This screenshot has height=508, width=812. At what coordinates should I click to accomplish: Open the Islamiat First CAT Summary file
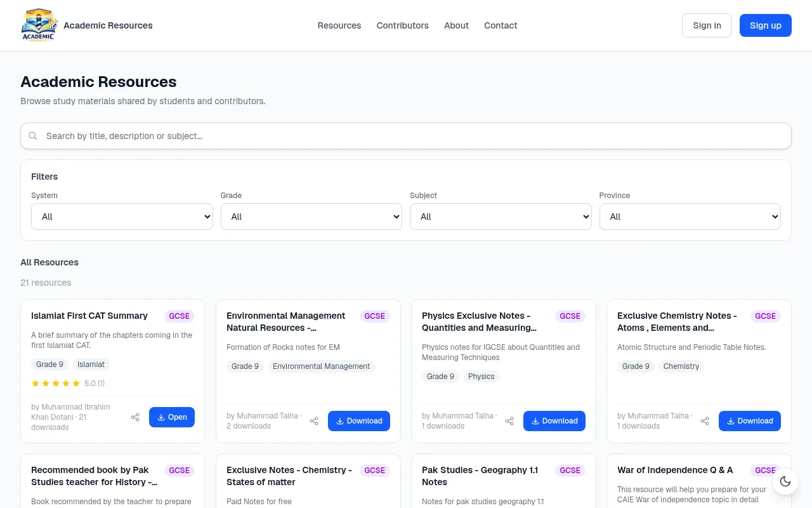pos(172,417)
